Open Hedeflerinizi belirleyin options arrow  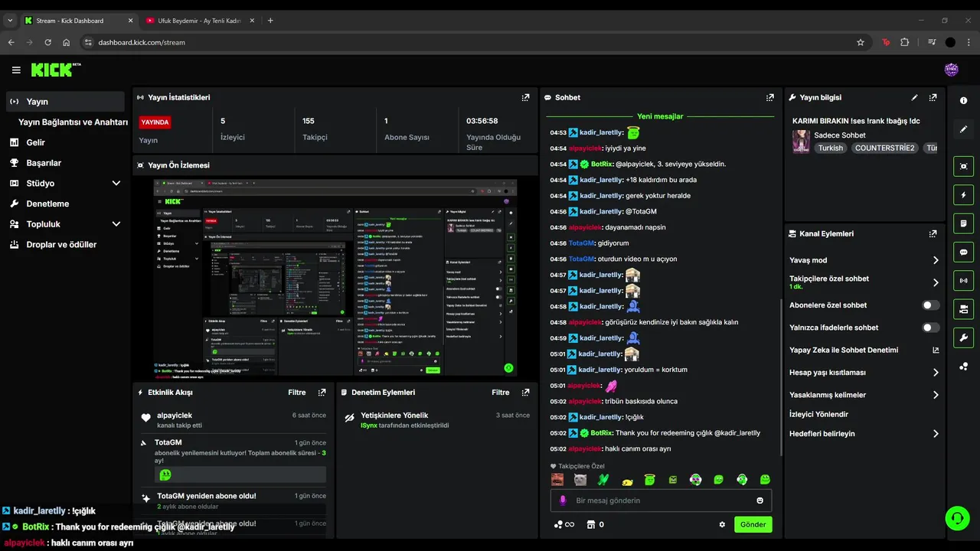936,434
